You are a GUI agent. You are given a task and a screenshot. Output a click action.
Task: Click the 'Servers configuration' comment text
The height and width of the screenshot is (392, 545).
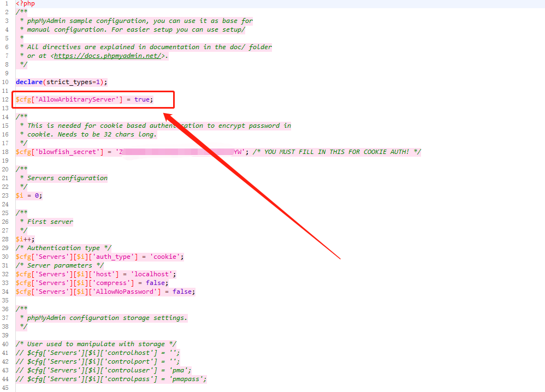[x=67, y=178]
